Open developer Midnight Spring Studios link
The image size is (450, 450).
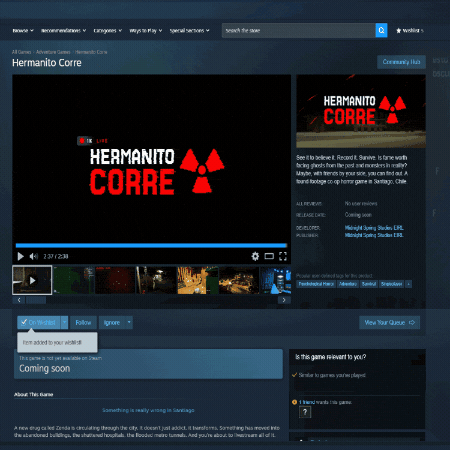click(x=374, y=228)
